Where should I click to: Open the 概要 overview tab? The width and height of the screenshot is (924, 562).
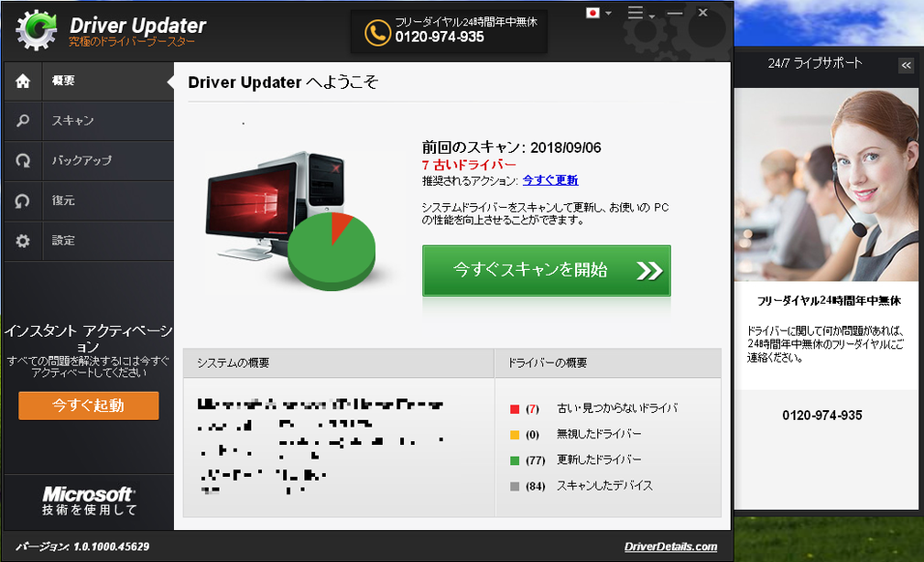click(89, 81)
